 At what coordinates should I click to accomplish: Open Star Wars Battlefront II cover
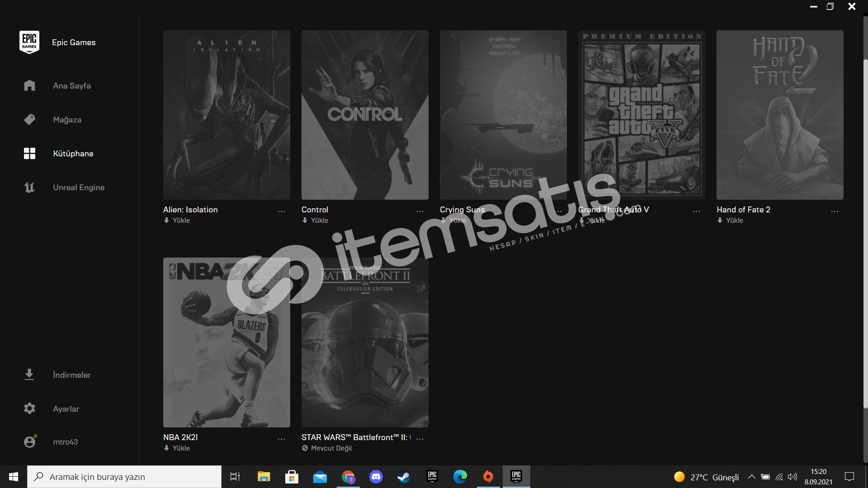pyautogui.click(x=365, y=343)
